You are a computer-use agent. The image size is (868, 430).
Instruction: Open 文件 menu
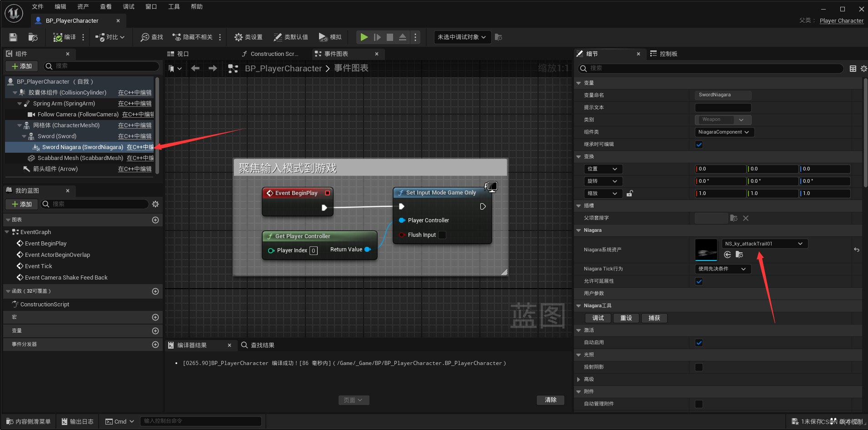38,6
